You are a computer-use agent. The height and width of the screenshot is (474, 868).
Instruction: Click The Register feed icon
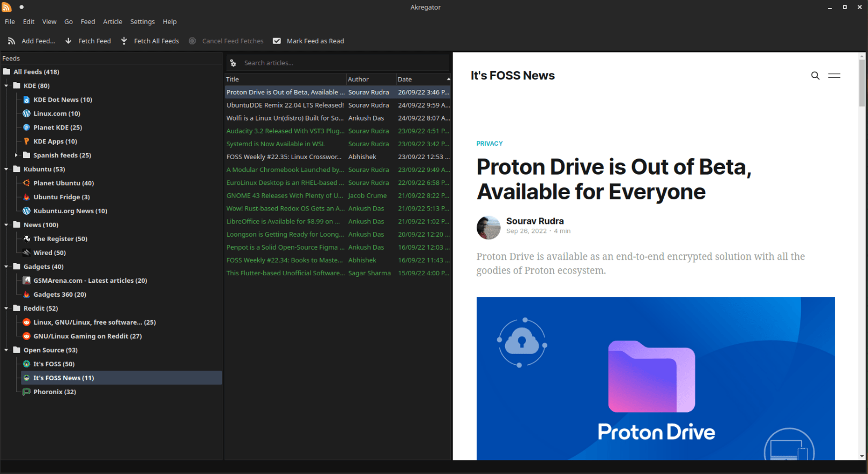[x=26, y=239]
